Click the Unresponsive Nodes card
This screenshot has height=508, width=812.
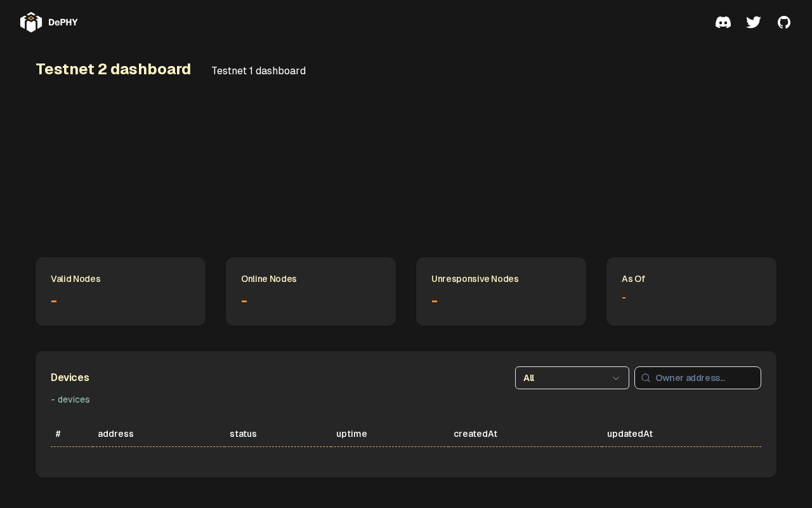[x=501, y=291]
